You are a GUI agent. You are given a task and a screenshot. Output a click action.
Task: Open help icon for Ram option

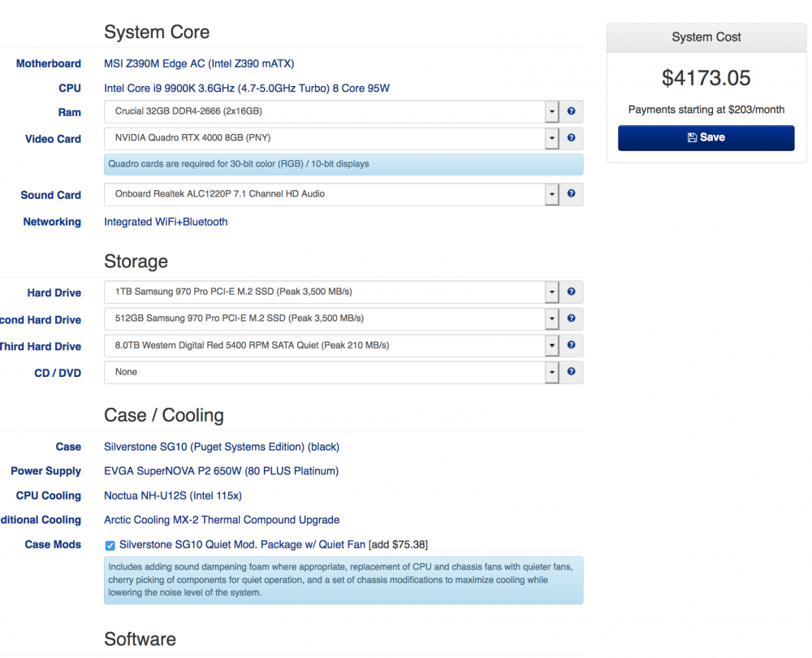[x=571, y=111]
